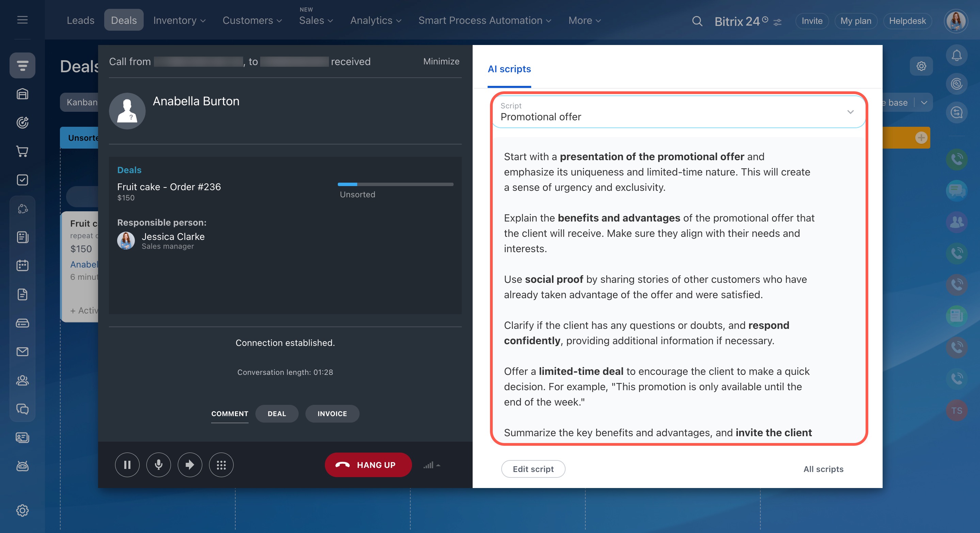Open the Fruit cake - Order #236 deal

point(169,186)
